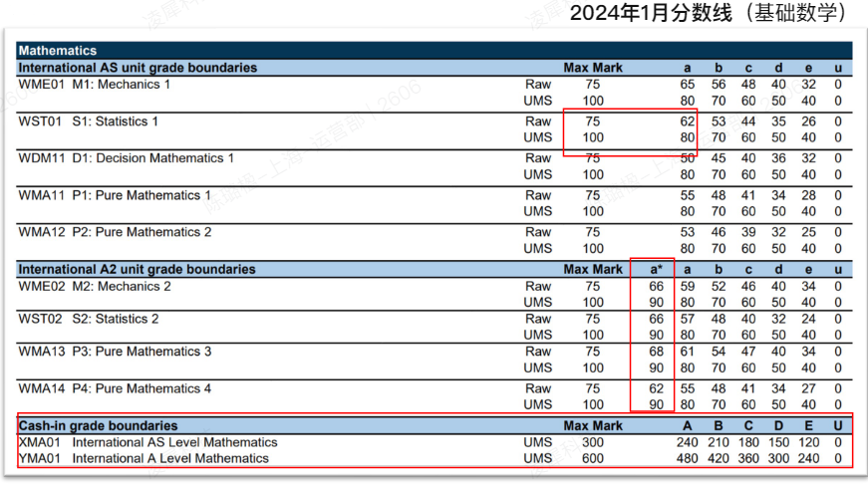868x485 pixels.
Task: Select WMA13 P3: Pure Mathematics 3 label
Action: [x=115, y=352]
